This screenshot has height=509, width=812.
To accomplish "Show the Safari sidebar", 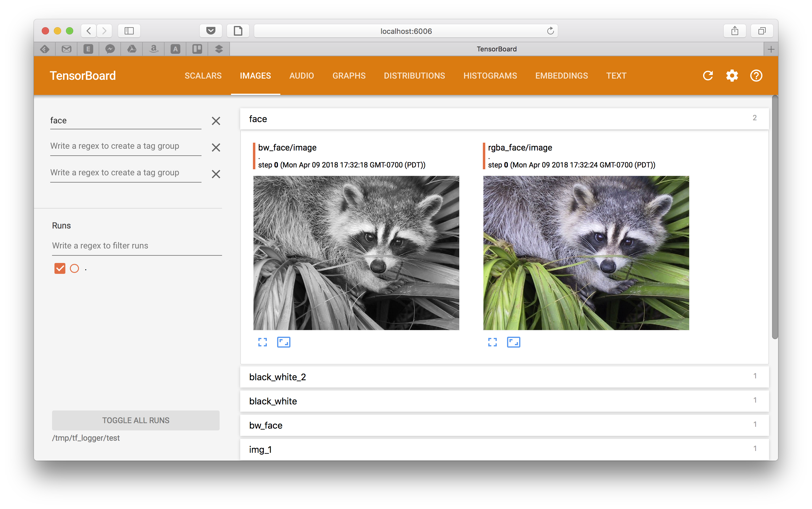I will 129,31.
